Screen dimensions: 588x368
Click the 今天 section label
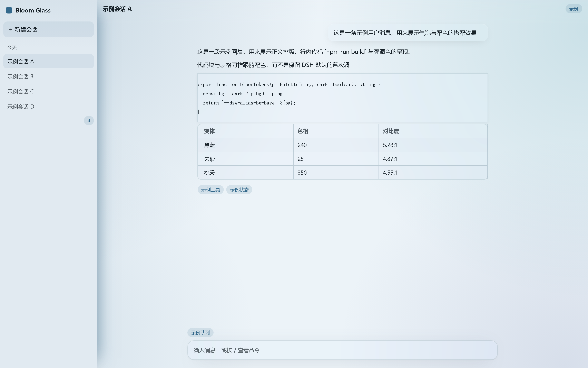[x=12, y=47]
